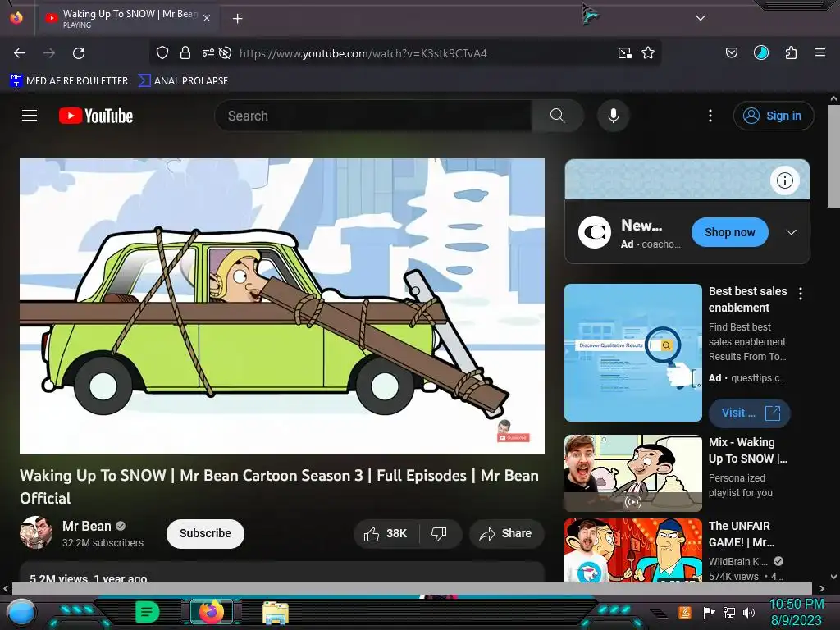Open the Mr Bean channel avatar
Image resolution: width=840 pixels, height=630 pixels.
click(x=36, y=532)
